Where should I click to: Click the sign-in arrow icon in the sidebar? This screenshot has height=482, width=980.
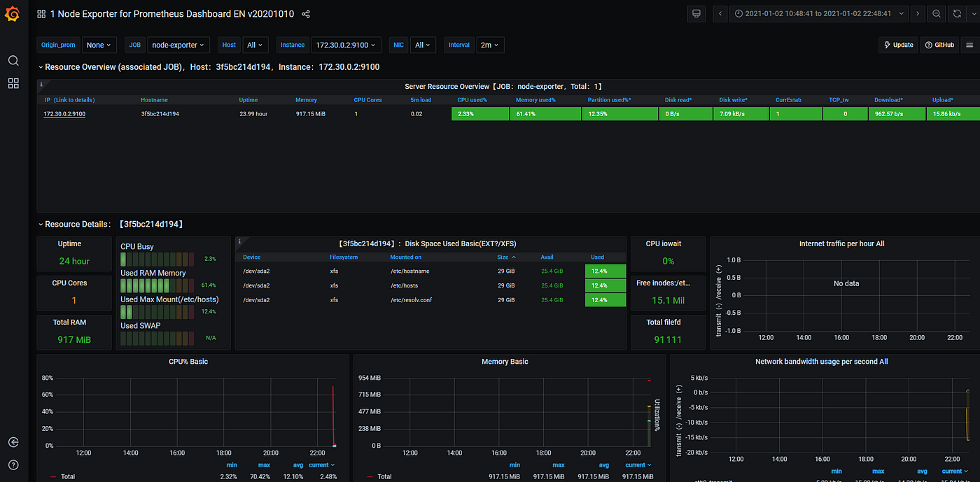pos(13,442)
